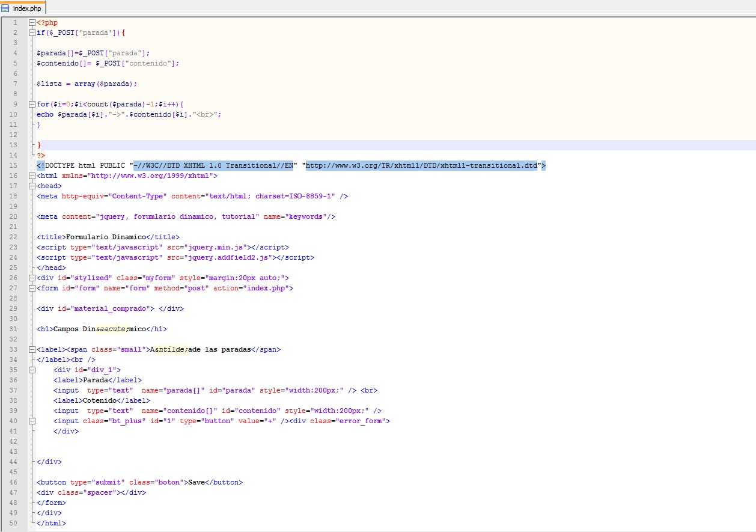The image size is (756, 532).
Task: Click the name="contenido[]" input attribute
Action: 179,411
